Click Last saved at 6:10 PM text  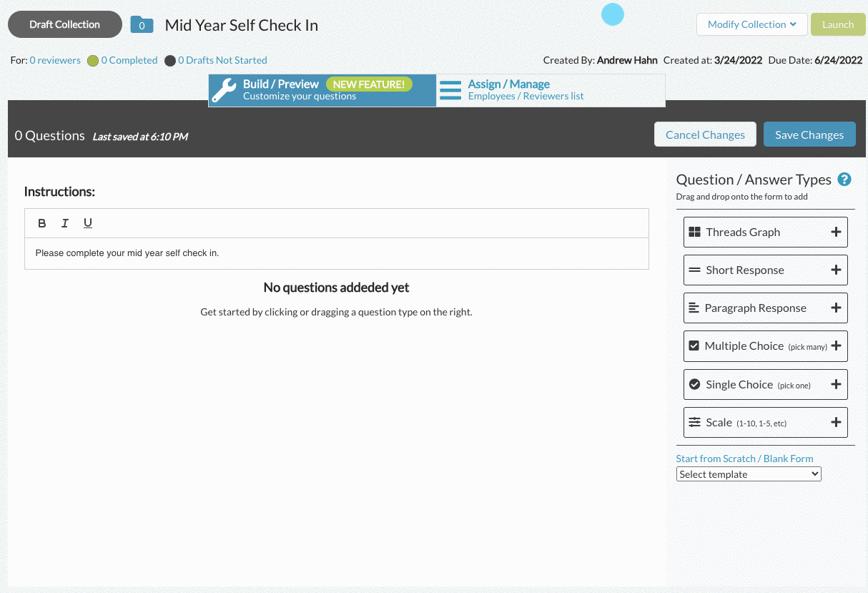point(140,137)
